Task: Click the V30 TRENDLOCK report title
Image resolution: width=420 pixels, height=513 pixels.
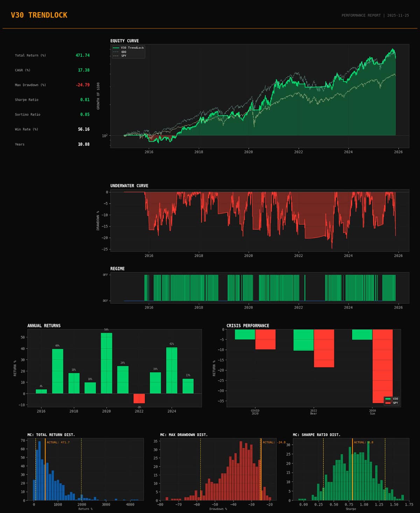Action: click(x=39, y=15)
